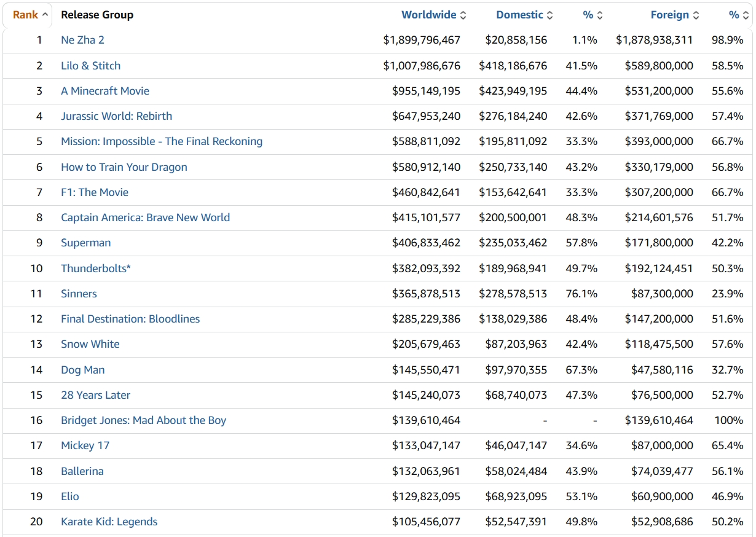Image resolution: width=756 pixels, height=537 pixels.
Task: Sort by Worldwide gross column header
Action: pos(434,15)
